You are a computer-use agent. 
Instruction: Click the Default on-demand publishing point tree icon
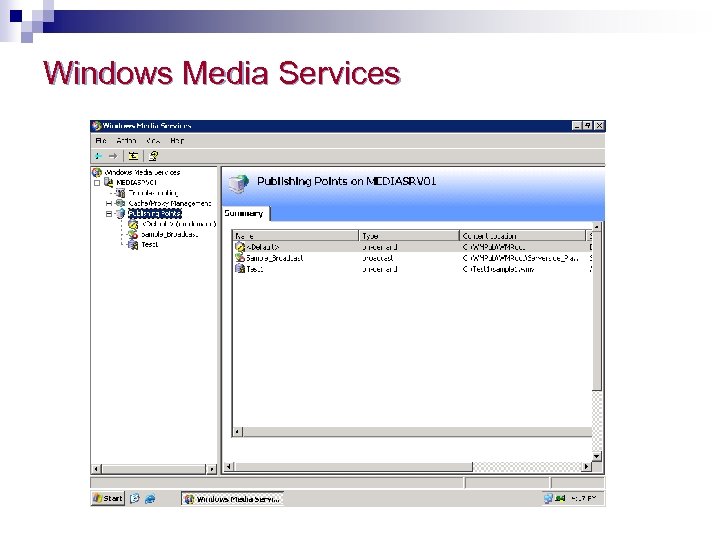tap(133, 224)
